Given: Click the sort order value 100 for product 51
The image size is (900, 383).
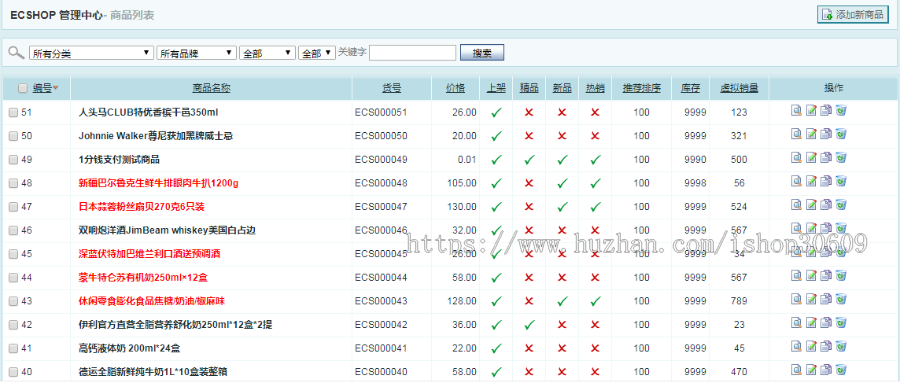Looking at the screenshot, I should (642, 113).
